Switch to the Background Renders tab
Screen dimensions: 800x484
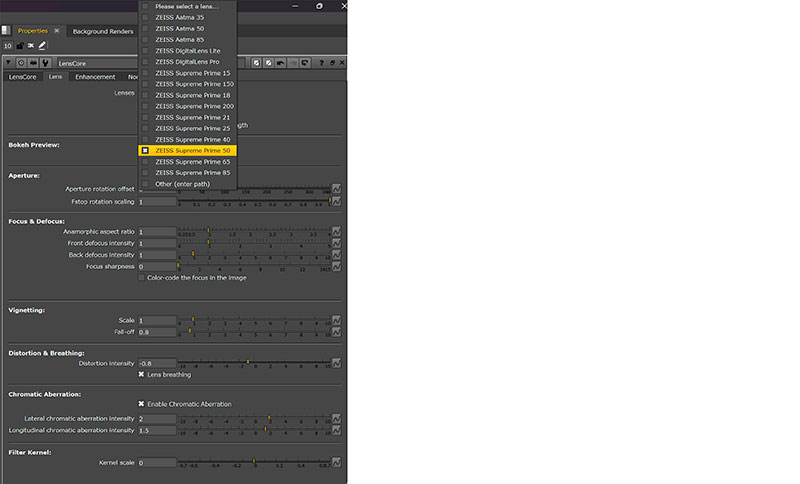(103, 31)
